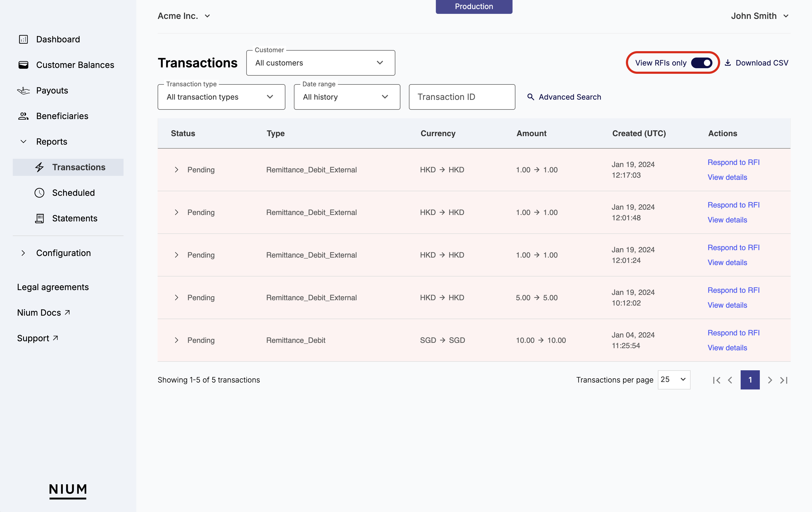Open the Customer dropdown
812x512 pixels.
pyautogui.click(x=320, y=63)
